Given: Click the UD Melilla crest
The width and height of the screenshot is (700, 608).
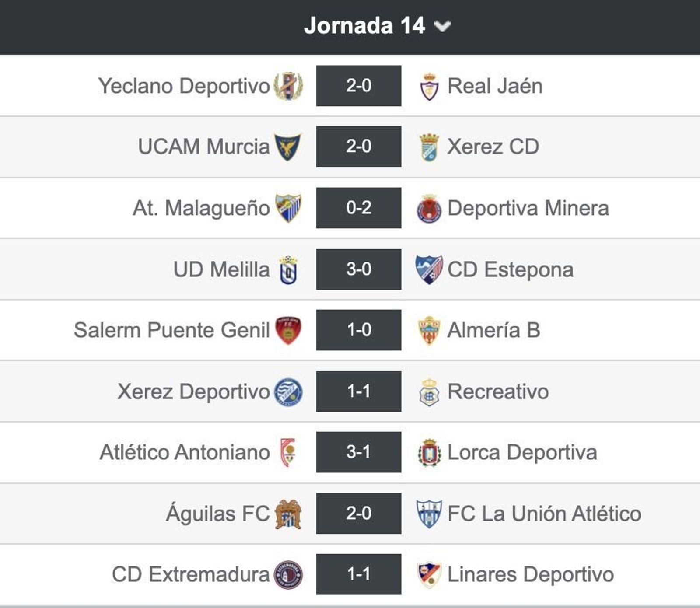Looking at the screenshot, I should pyautogui.click(x=289, y=269).
